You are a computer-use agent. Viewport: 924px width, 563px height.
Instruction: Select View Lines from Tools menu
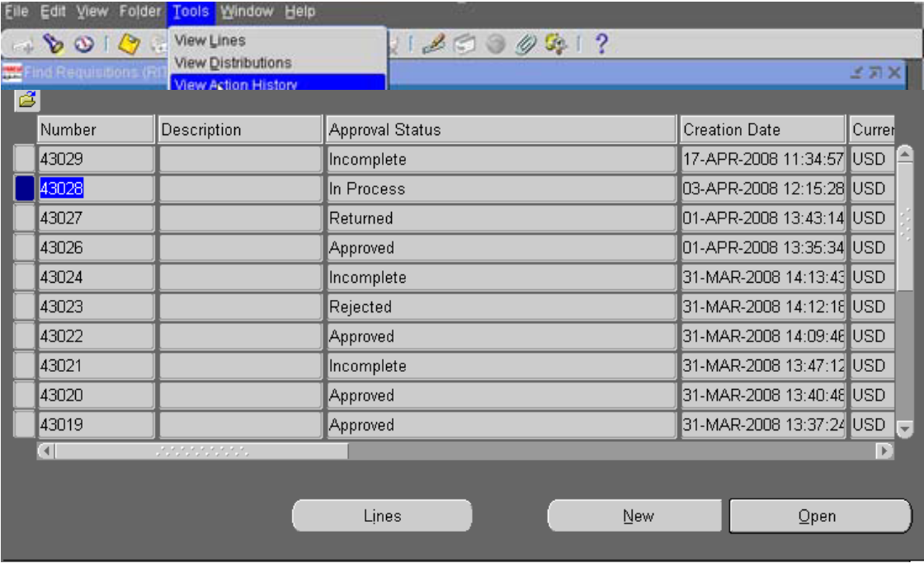pyautogui.click(x=210, y=40)
